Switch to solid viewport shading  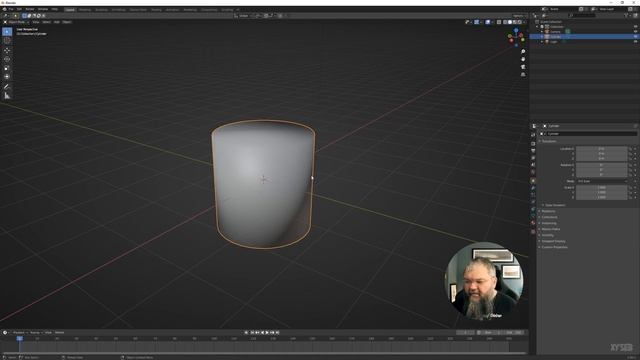(510, 22)
